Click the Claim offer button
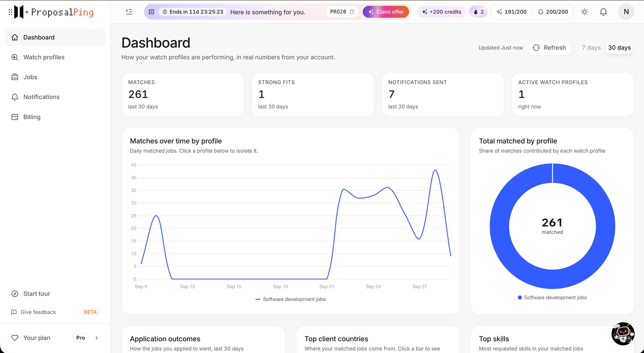 (386, 12)
